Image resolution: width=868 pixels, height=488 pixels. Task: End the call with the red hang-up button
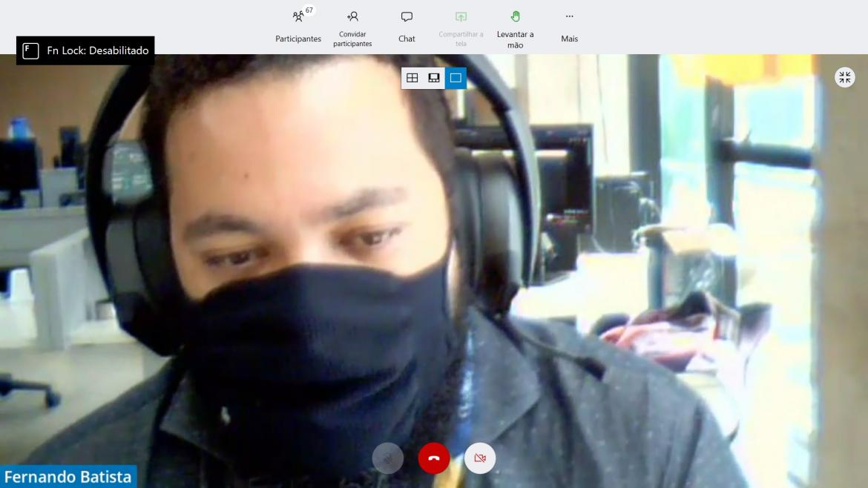pos(433,458)
